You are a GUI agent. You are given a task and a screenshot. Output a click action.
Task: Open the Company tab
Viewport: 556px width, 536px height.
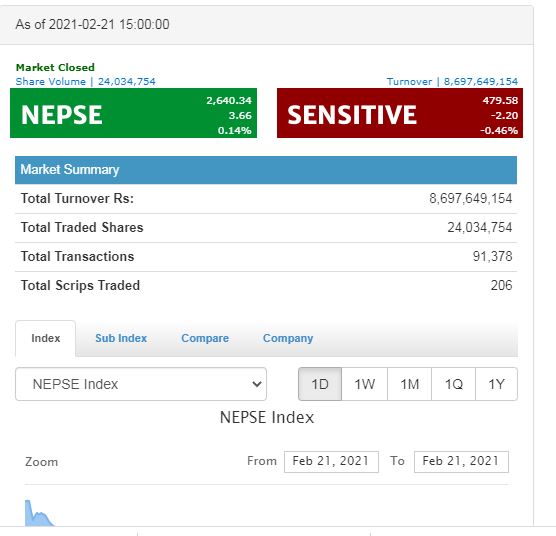288,338
